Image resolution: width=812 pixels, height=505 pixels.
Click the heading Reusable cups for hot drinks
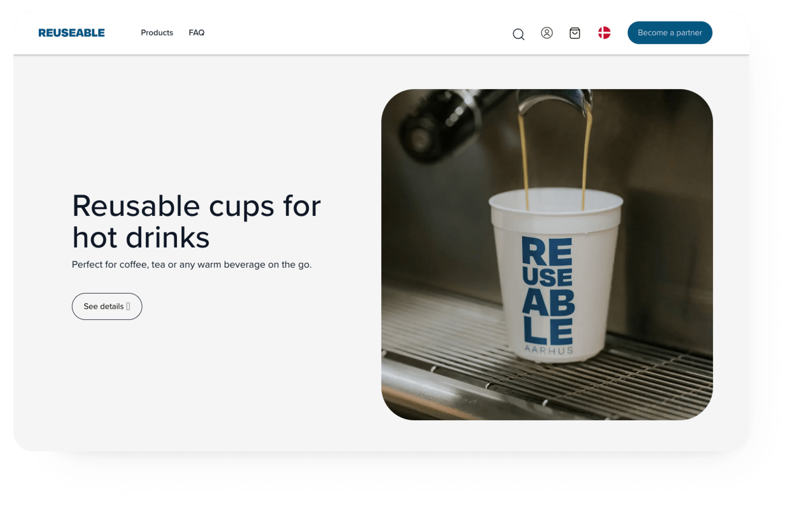coord(196,220)
